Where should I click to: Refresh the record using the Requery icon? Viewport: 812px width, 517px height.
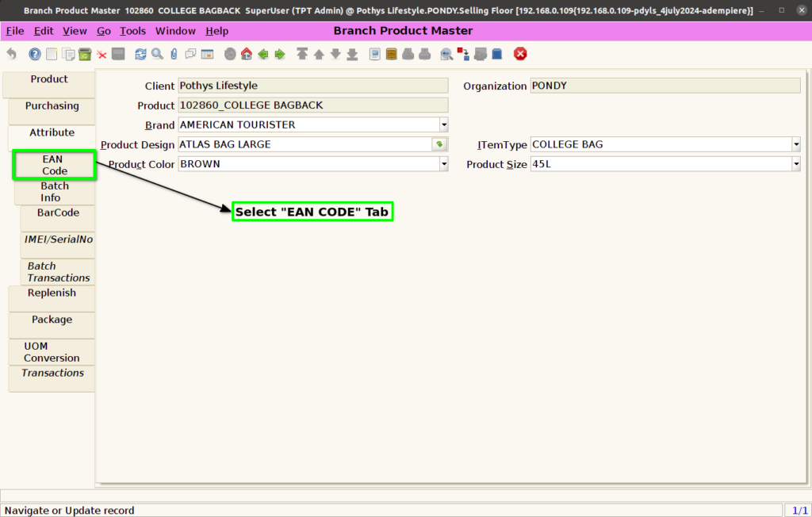point(140,54)
